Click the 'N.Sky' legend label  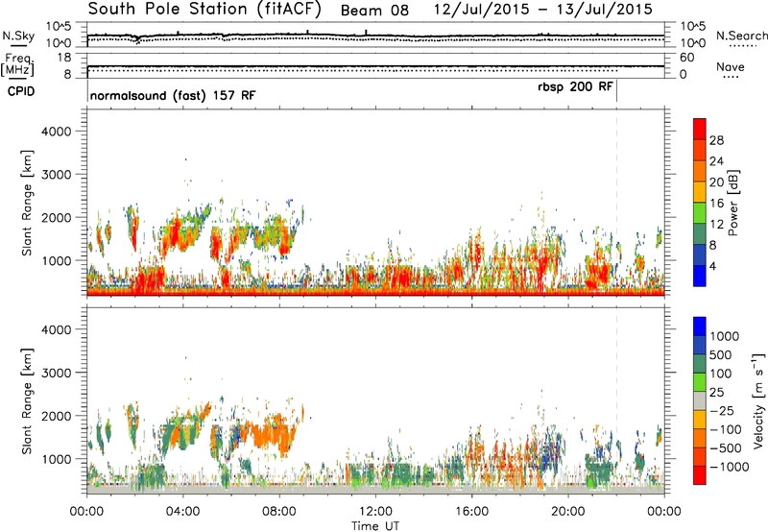pos(18,36)
